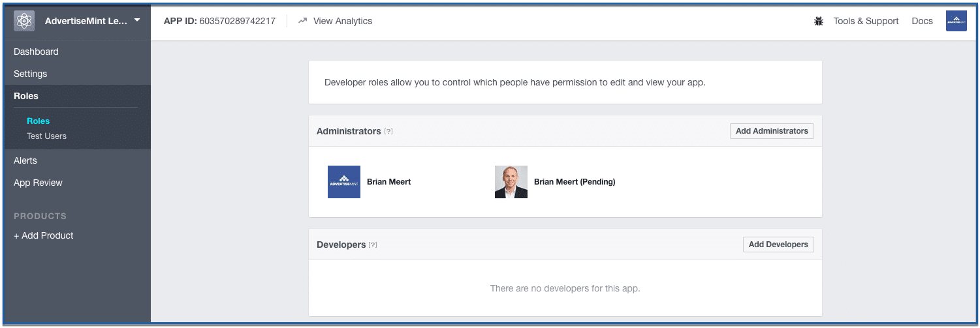The height and width of the screenshot is (328, 980).
Task: Click the Add Administrators button
Action: (772, 131)
